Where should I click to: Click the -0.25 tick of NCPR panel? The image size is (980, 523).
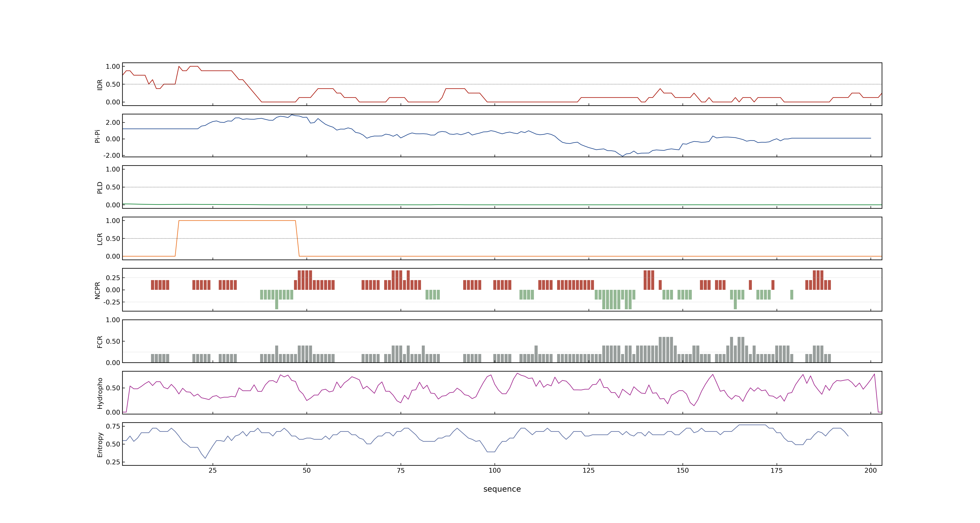pos(111,302)
